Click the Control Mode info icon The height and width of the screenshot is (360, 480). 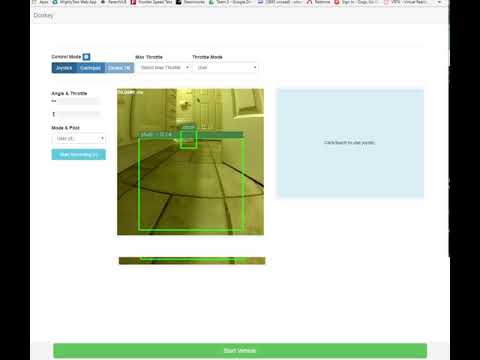click(86, 57)
